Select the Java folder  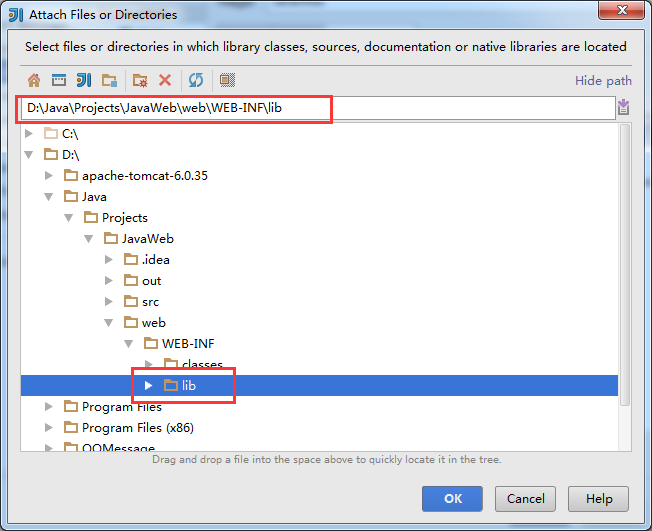(x=94, y=197)
